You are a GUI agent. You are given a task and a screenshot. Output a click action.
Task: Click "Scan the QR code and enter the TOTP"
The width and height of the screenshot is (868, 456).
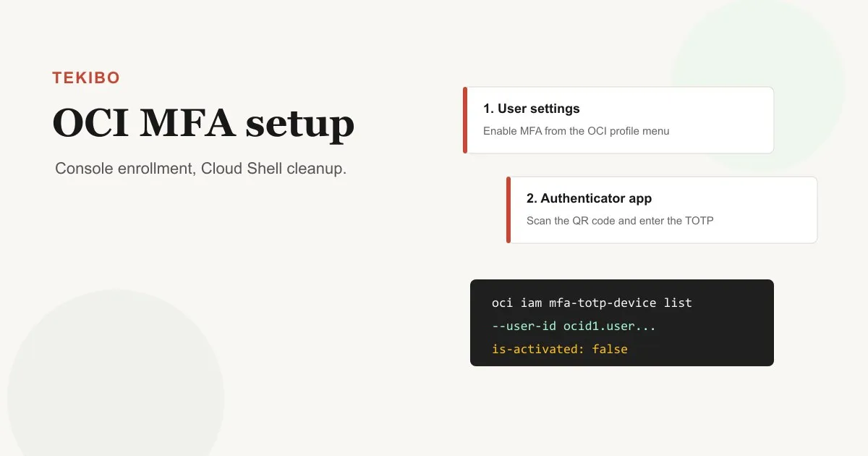[x=620, y=221]
